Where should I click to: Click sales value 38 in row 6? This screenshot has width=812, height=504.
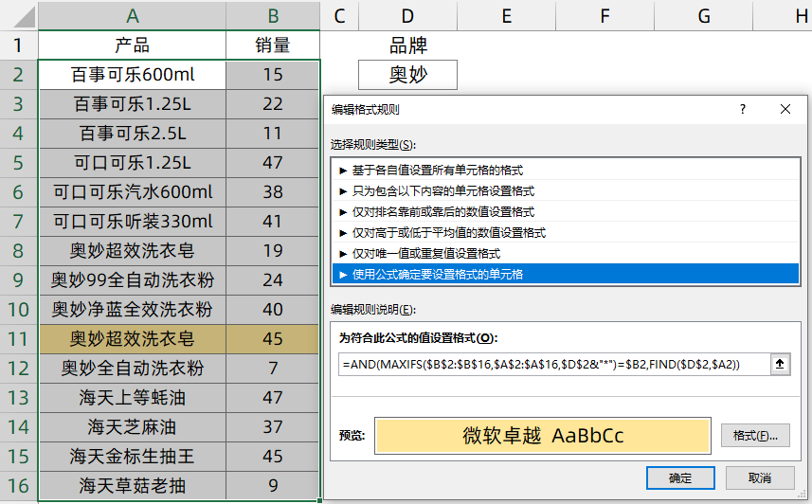pos(273,192)
